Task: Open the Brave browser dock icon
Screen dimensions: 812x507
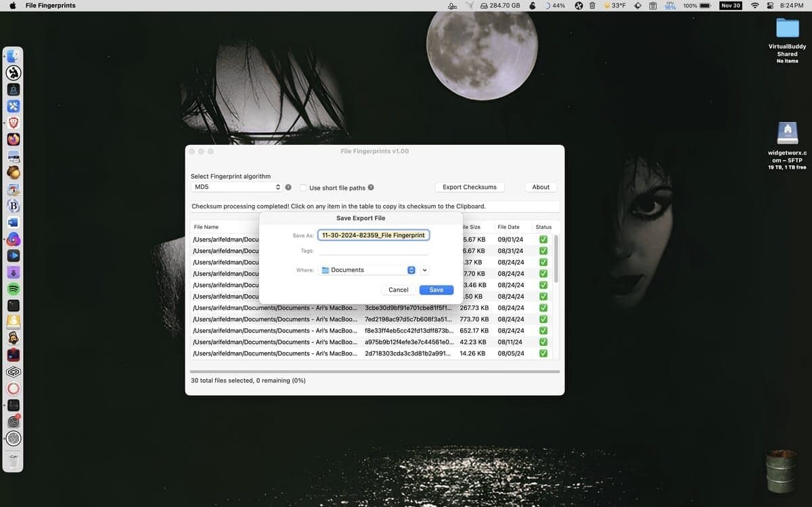Action: coord(14,123)
